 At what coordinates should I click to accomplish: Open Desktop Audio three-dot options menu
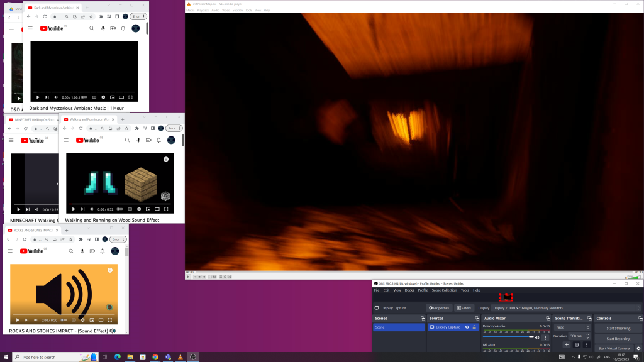coord(545,337)
